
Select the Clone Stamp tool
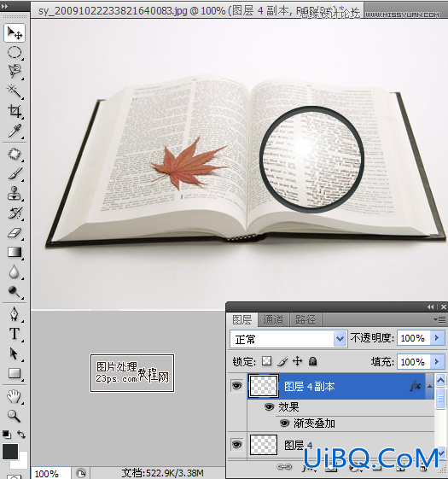click(x=15, y=193)
